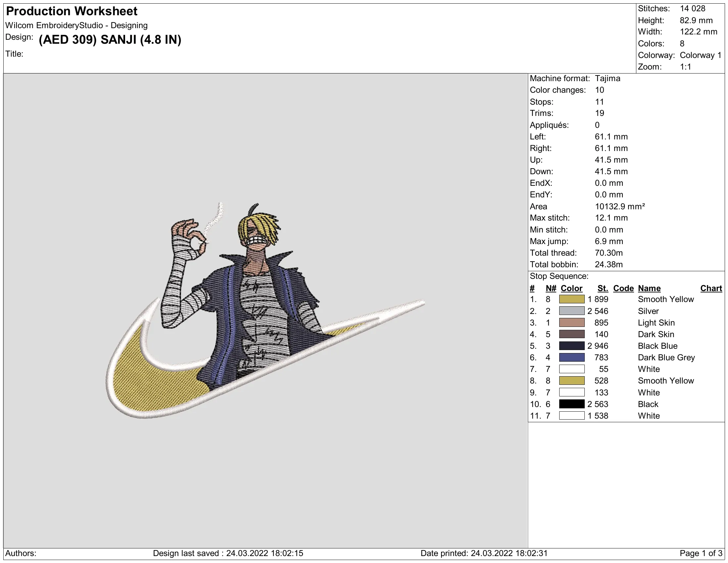The image size is (728, 563).
Task: Click the Smooth Yellow swatch in stop 1
Action: pos(572,299)
